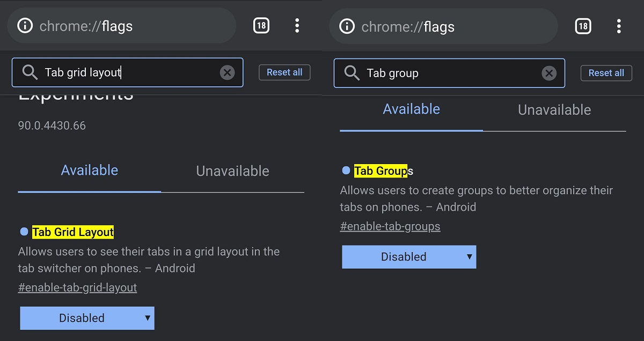Open the Tab Groups Disabled dropdown
The height and width of the screenshot is (341, 644).
click(x=409, y=257)
